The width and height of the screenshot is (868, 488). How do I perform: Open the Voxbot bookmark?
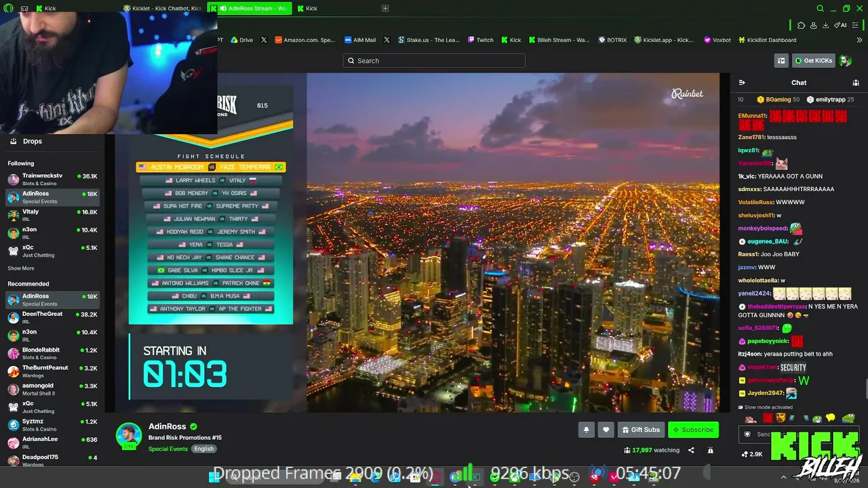(x=717, y=40)
